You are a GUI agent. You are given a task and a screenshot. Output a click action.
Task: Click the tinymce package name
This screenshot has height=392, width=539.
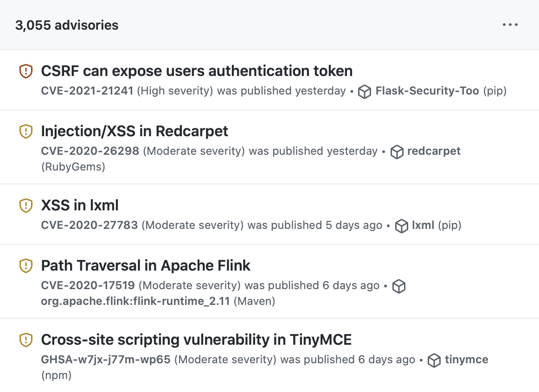[466, 360]
